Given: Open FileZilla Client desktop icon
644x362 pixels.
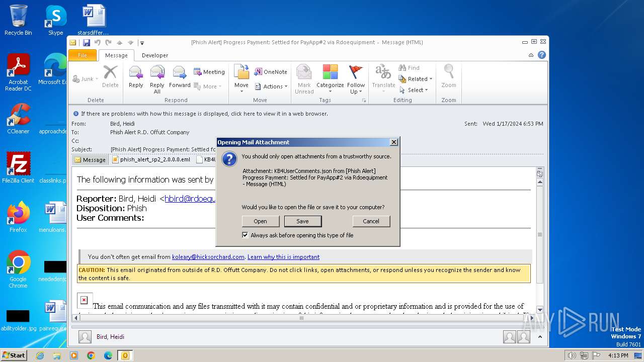Looking at the screenshot, I should [x=18, y=168].
